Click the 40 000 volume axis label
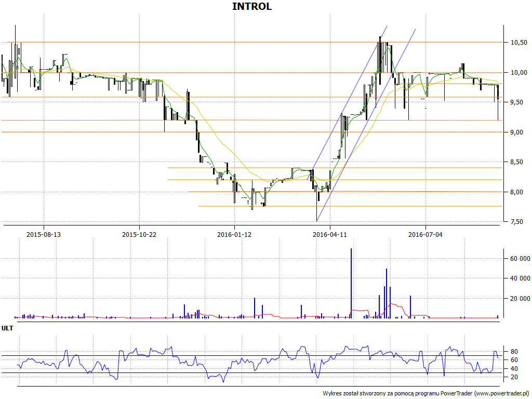Image resolution: width=532 pixels, height=399 pixels. click(x=520, y=278)
